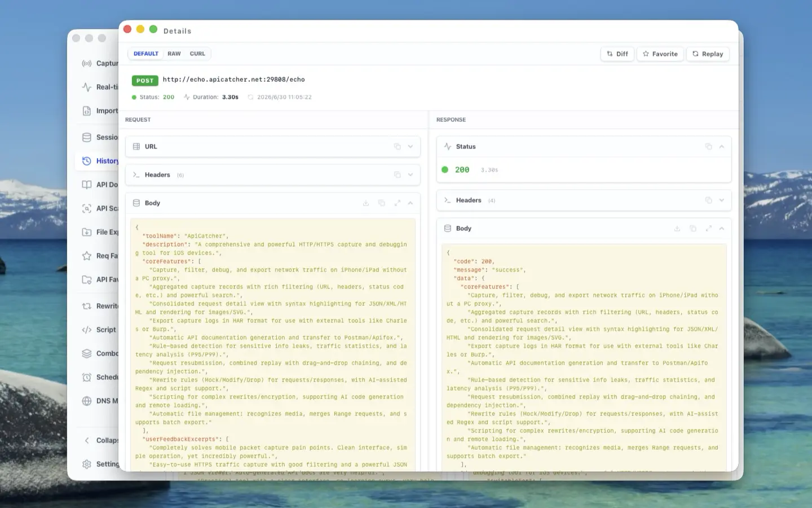812x508 pixels.
Task: Download the response Body
Action: pyautogui.click(x=677, y=228)
